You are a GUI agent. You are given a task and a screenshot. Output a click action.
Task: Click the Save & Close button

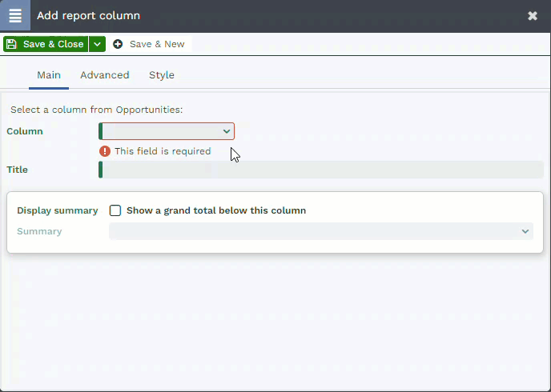pyautogui.click(x=46, y=44)
